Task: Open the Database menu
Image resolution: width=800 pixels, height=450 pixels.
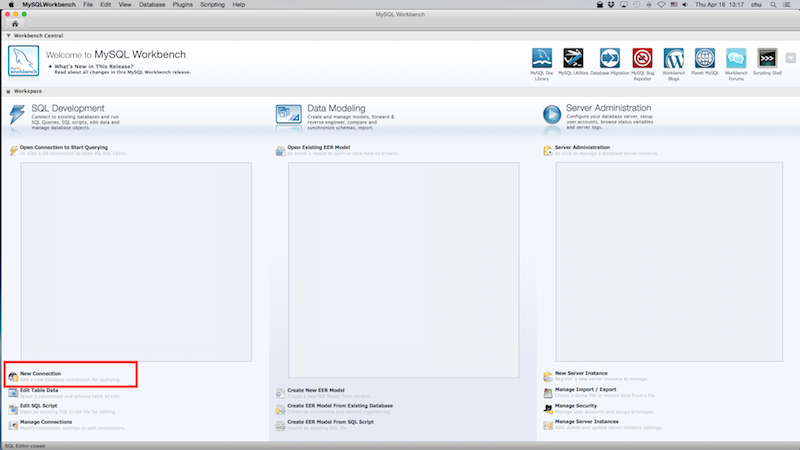Action: coord(152,5)
